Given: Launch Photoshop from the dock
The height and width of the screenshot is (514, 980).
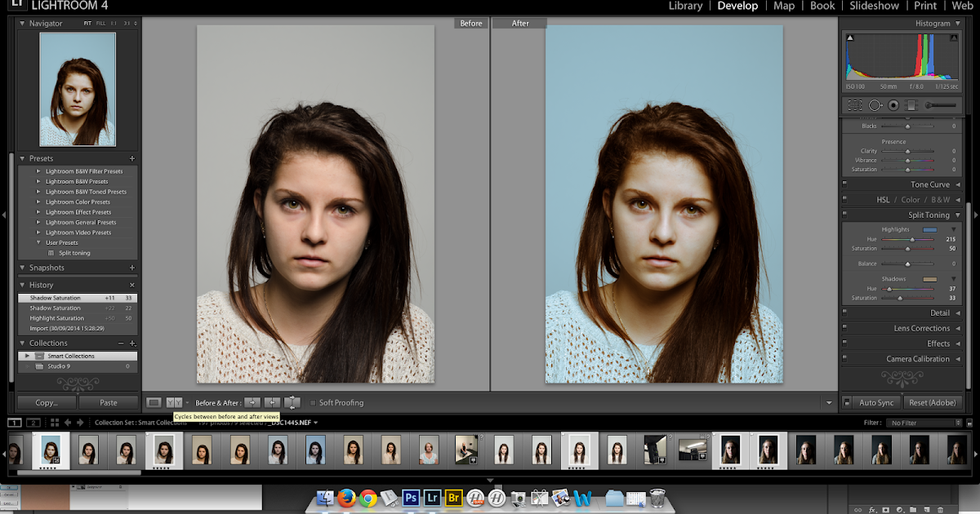Looking at the screenshot, I should point(412,497).
